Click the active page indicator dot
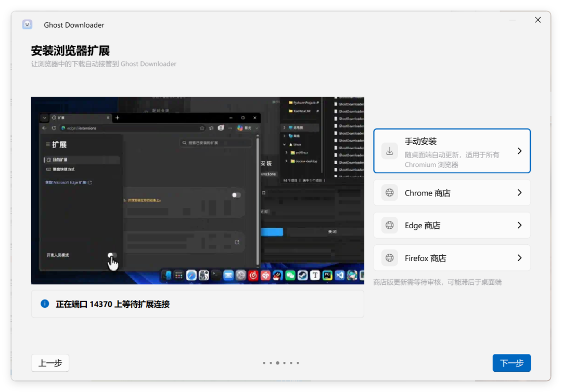The image size is (562, 392). [277, 363]
